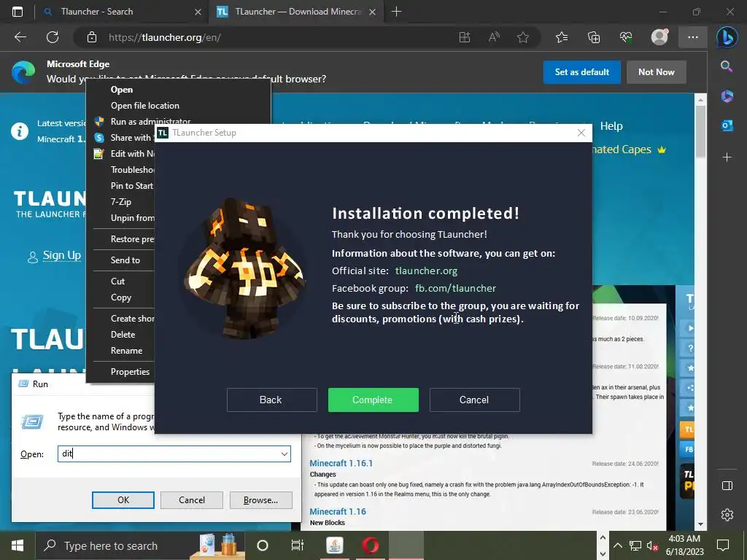This screenshot has height=560, width=747.
Task: Click Cancel in the Run dialog
Action: pyautogui.click(x=192, y=500)
